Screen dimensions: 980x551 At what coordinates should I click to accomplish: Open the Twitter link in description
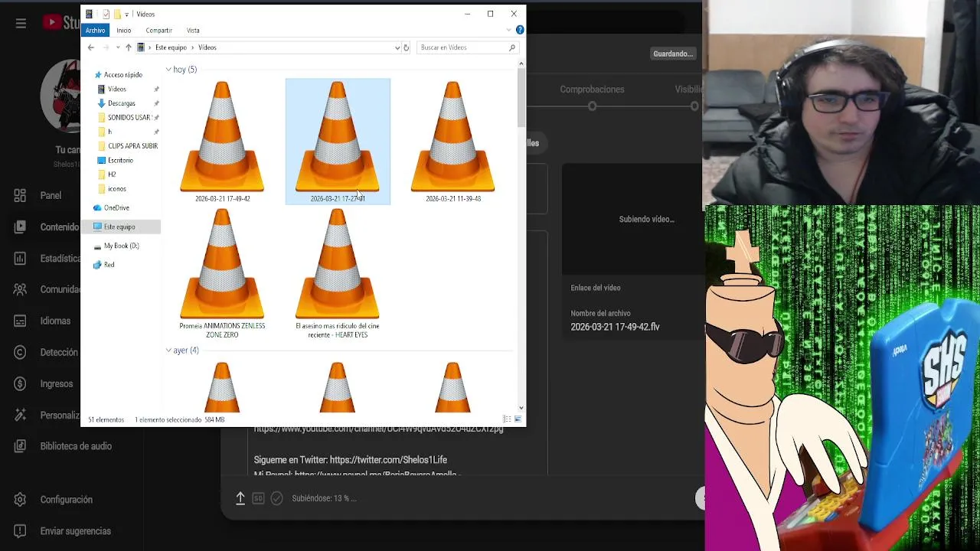(x=388, y=460)
